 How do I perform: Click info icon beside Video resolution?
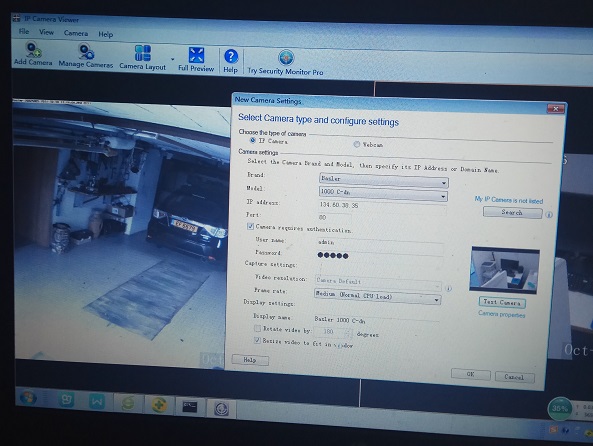coord(449,289)
